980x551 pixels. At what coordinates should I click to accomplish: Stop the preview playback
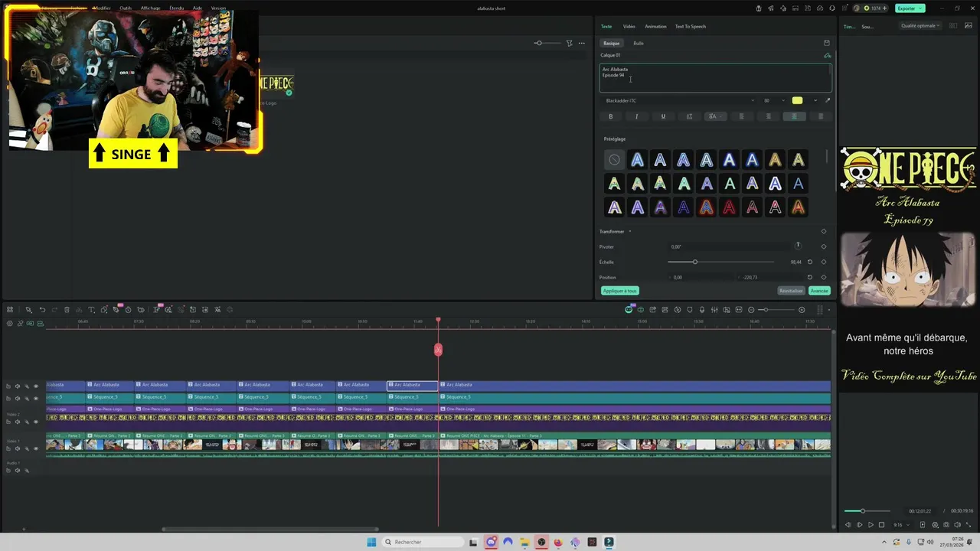[881, 525]
